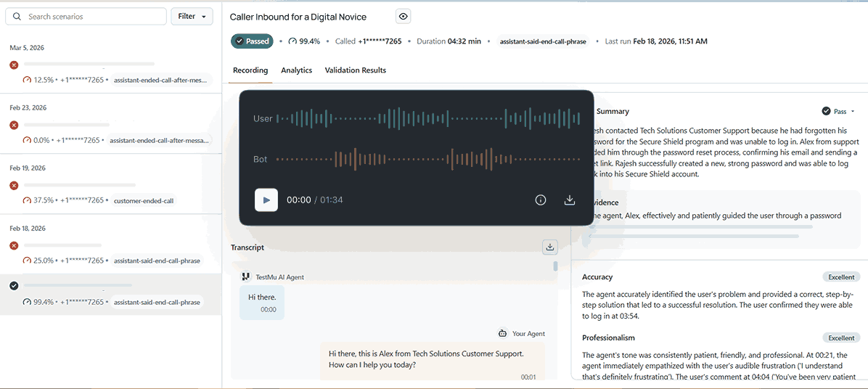This screenshot has height=389, width=868.
Task: Seek within the User waveform
Action: [428, 118]
